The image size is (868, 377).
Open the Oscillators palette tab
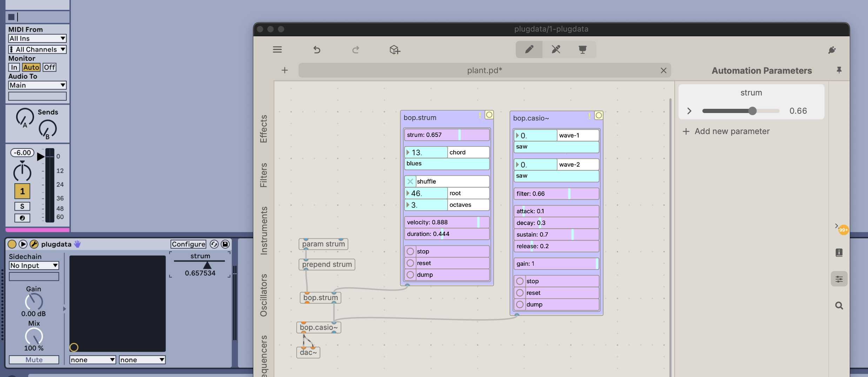pyautogui.click(x=263, y=295)
